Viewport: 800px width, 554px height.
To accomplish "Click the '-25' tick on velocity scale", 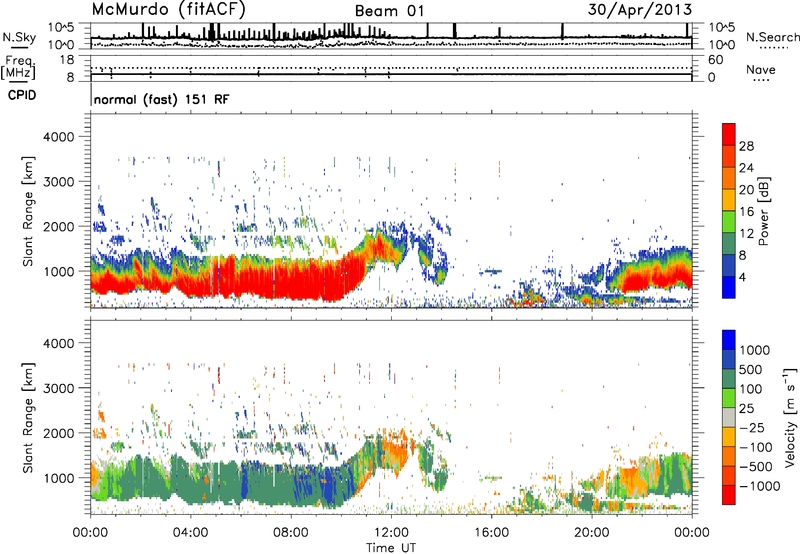I will click(x=752, y=427).
